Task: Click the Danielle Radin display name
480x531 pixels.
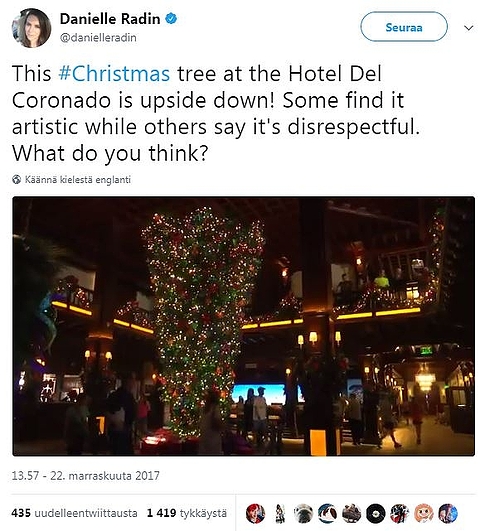Action: [110, 19]
